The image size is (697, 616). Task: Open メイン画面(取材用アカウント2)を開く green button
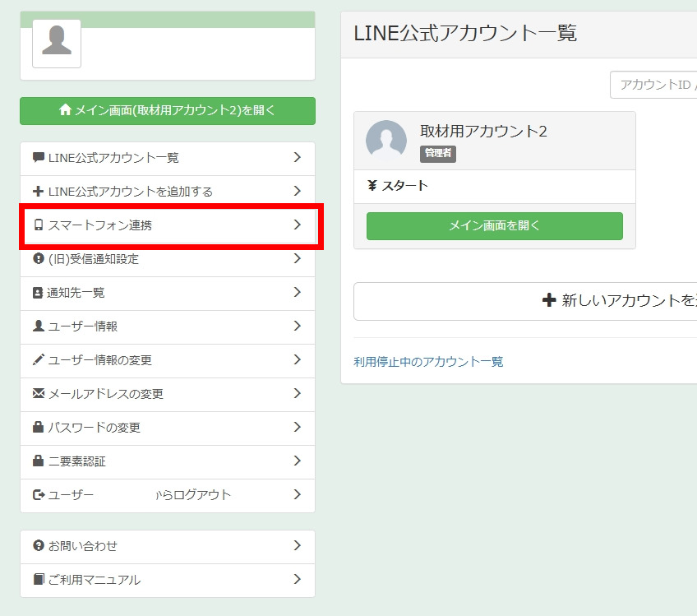167,110
